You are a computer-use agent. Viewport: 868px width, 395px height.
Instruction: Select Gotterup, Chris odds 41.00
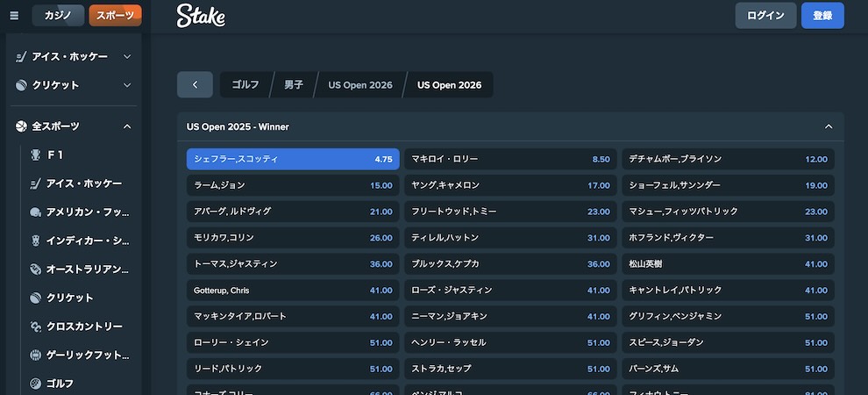pyautogui.click(x=293, y=291)
